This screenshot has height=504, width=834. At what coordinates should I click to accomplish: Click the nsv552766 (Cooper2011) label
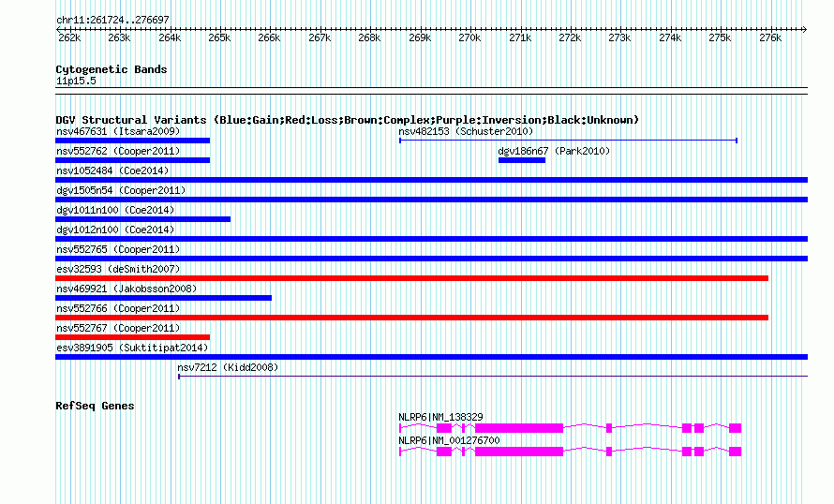118,308
